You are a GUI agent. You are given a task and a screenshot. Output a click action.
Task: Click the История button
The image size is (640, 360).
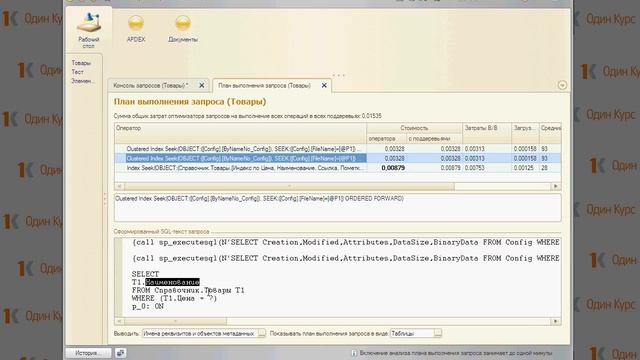coord(89,353)
